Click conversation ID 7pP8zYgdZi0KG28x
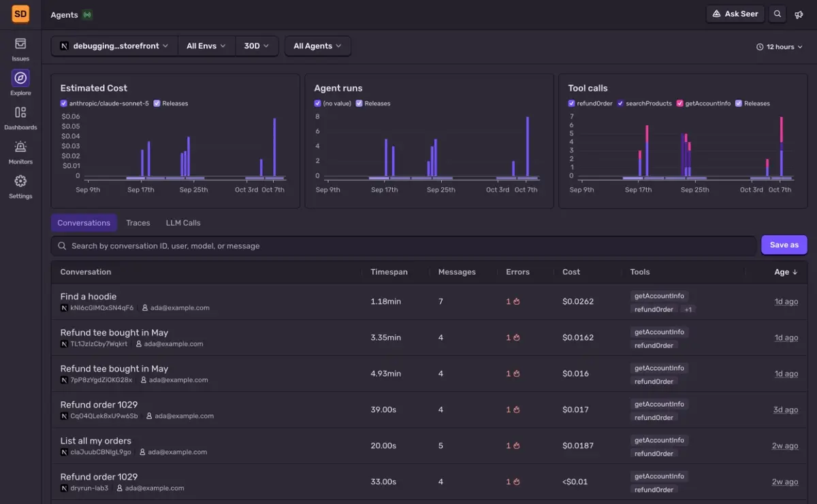Screen dimensions: 817x504 coord(101,380)
